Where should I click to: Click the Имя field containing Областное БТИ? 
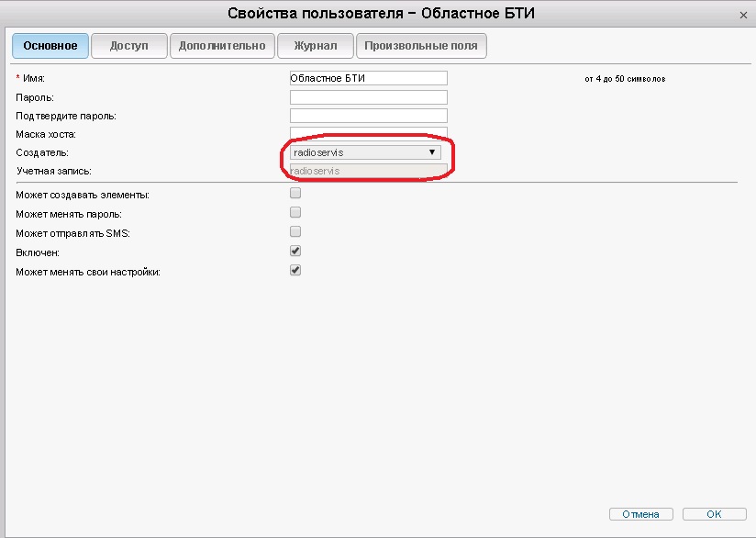click(367, 79)
